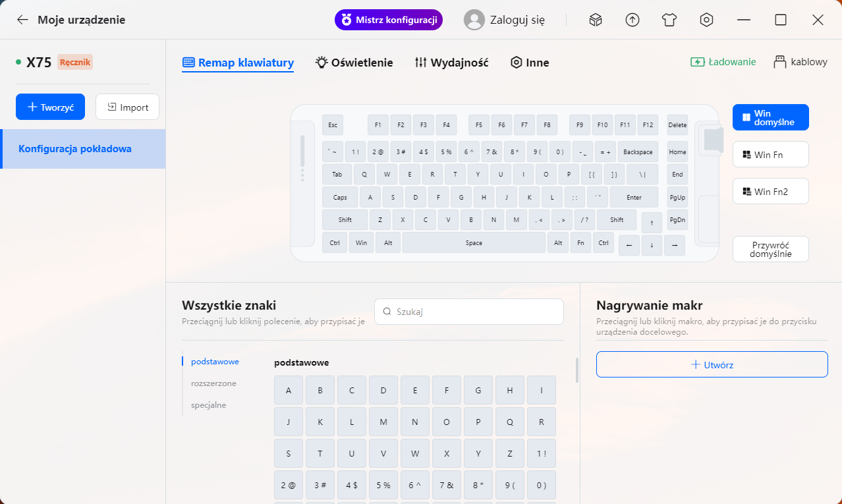Go to the Inne tab

point(530,63)
